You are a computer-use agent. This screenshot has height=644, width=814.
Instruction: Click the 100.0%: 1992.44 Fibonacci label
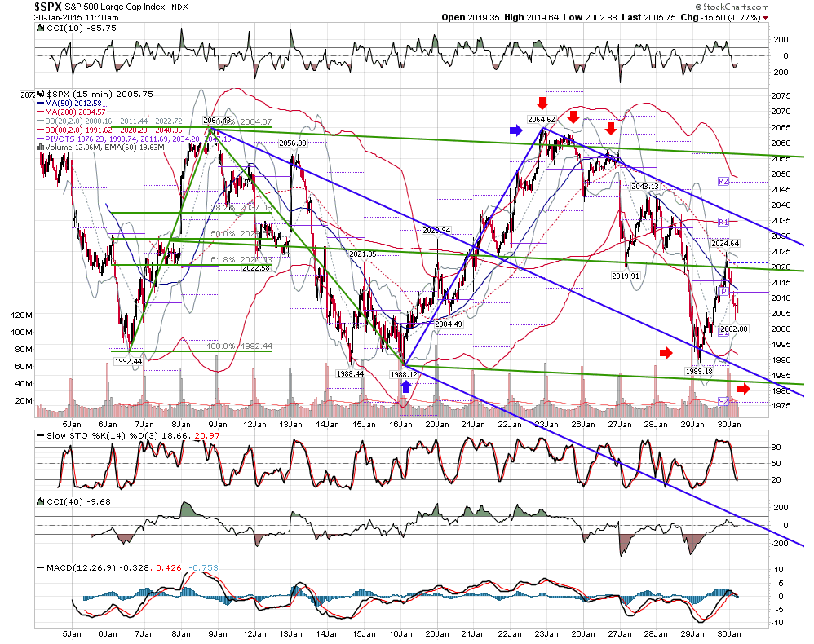239,346
